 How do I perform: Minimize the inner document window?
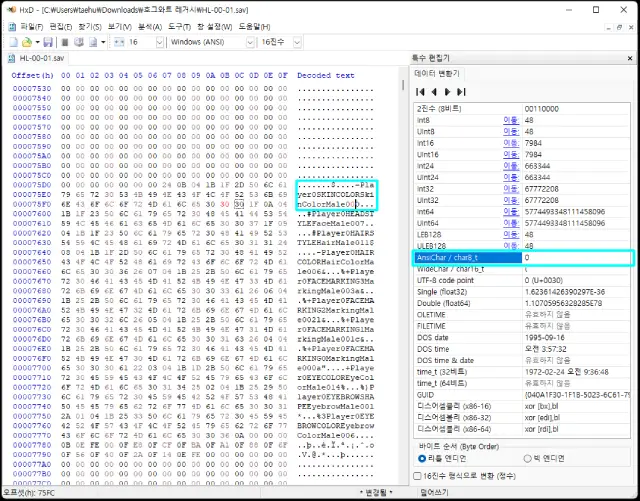tap(608, 27)
